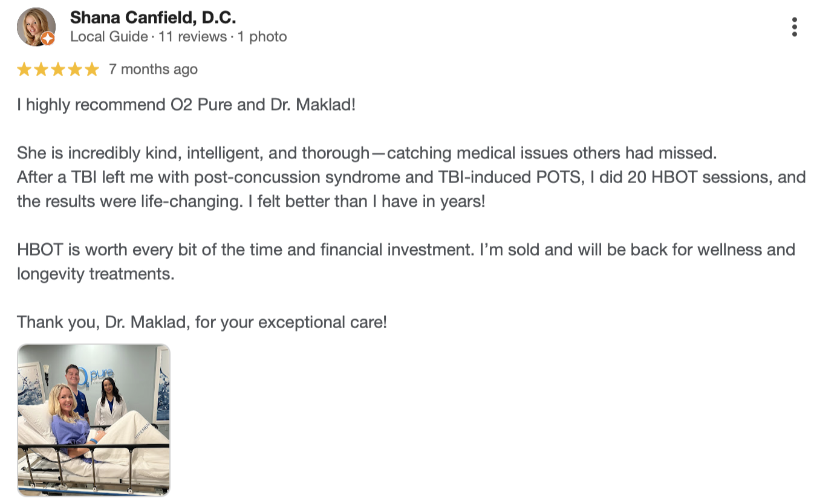Click the third gold rating star
The image size is (814, 504).
click(x=58, y=69)
